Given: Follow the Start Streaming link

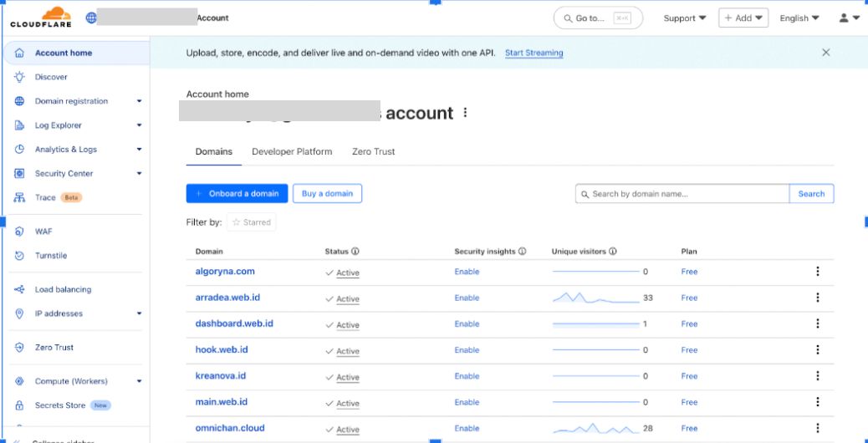Looking at the screenshot, I should (534, 53).
